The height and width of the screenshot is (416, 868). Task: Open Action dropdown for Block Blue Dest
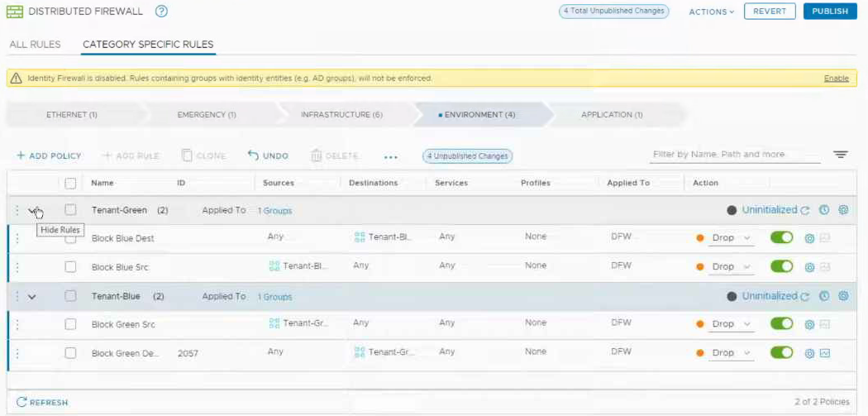coord(732,238)
